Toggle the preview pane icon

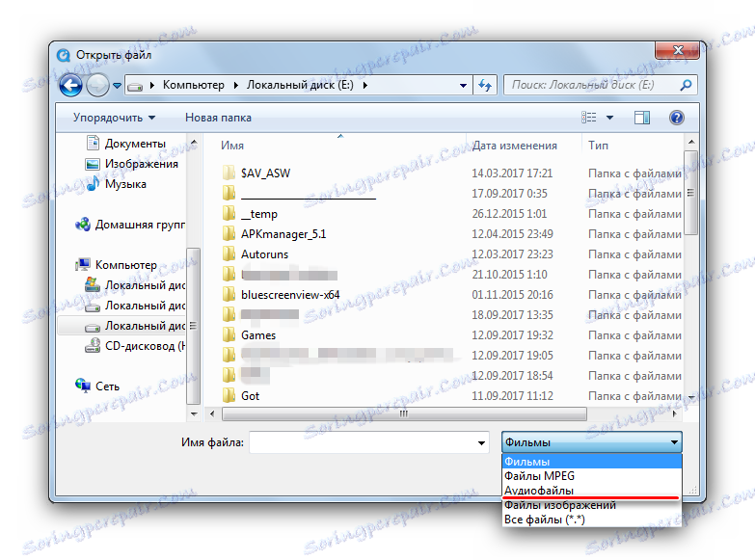642,118
